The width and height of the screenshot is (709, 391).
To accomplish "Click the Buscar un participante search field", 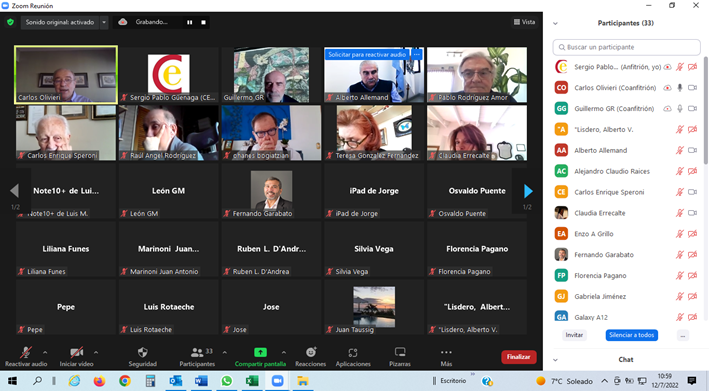I will pos(626,47).
